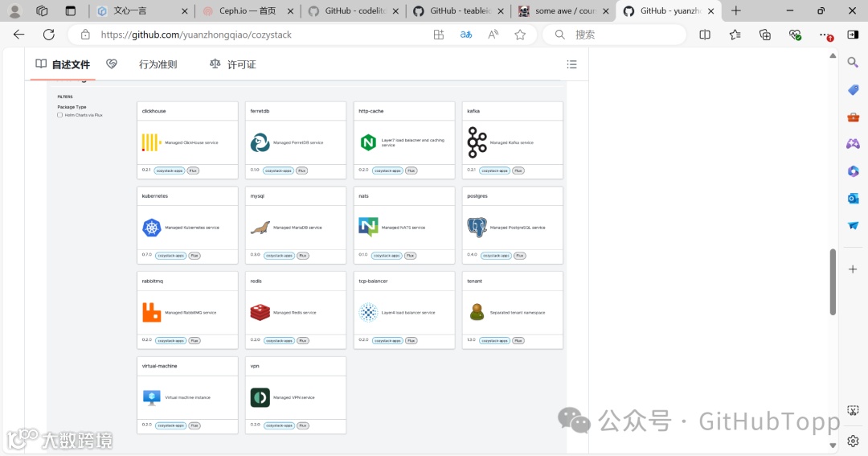
Task: Close the 文心一言 browser tab
Action: coord(184,11)
